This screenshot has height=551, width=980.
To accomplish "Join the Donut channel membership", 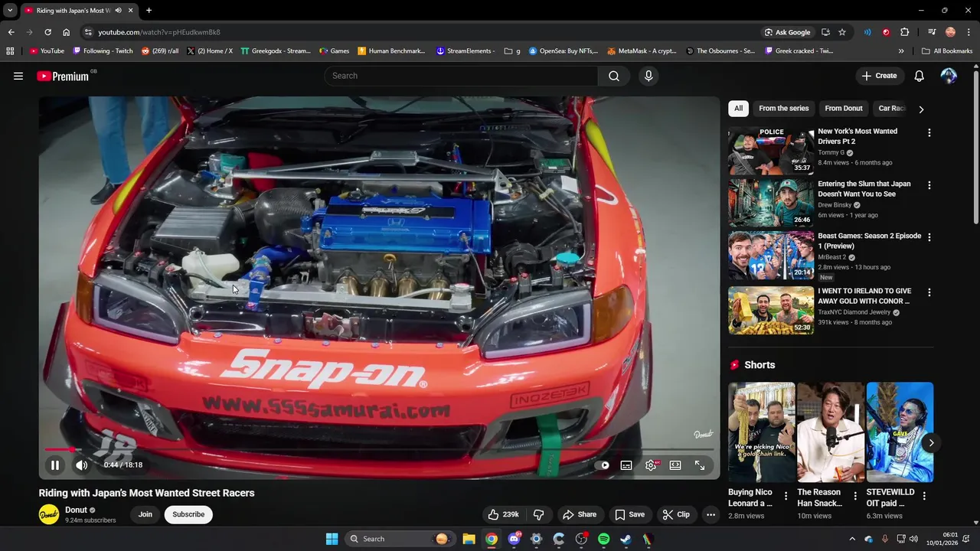I will [x=145, y=514].
